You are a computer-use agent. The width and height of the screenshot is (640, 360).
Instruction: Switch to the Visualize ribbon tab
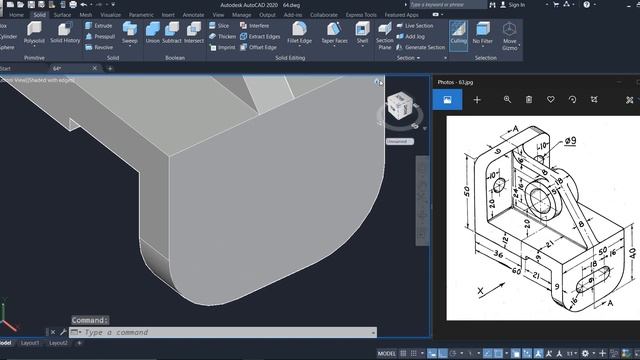pos(110,15)
